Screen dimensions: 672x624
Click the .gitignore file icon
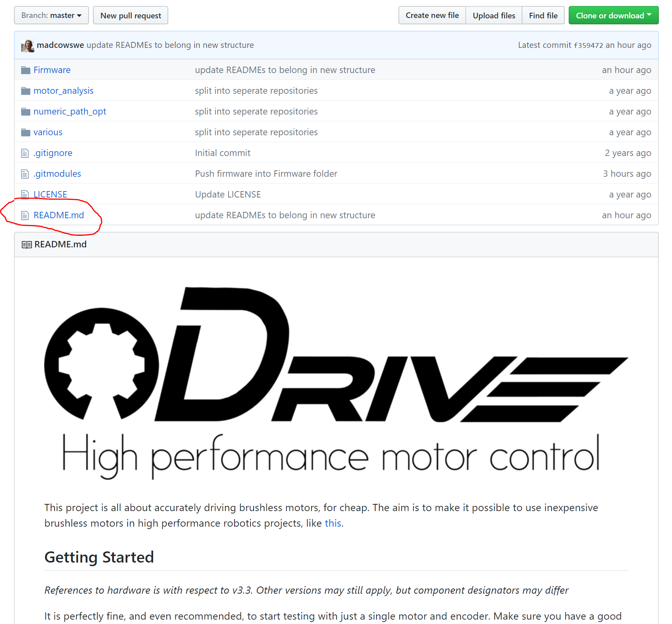[25, 153]
